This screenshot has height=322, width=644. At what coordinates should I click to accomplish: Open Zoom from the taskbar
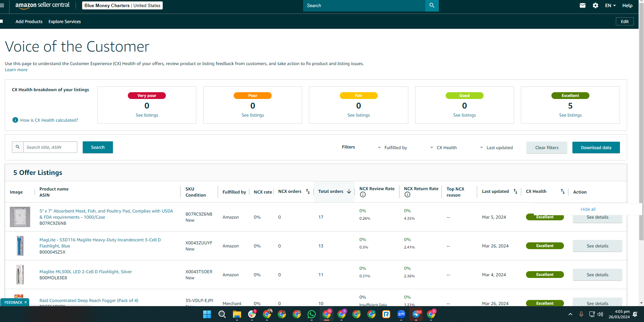401,314
